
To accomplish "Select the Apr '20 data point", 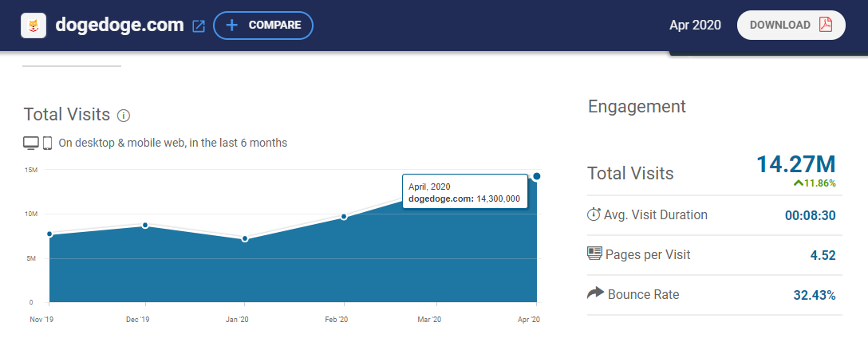I will (x=537, y=176).
